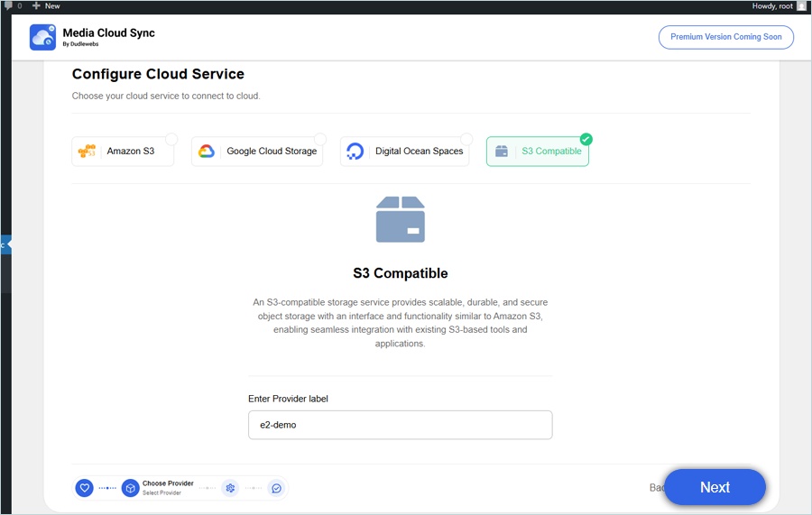
Task: Click the plus New icon in admin bar
Action: coord(36,5)
